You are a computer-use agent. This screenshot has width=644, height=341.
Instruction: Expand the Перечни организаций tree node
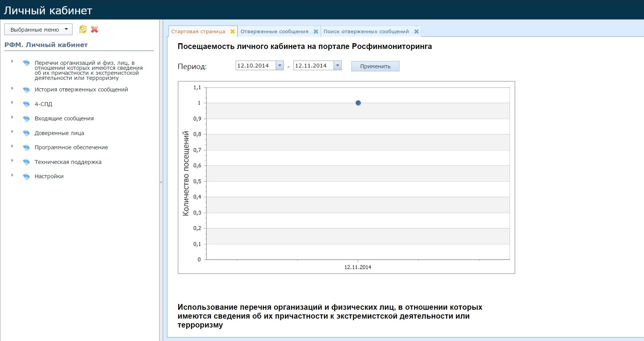[12, 61]
